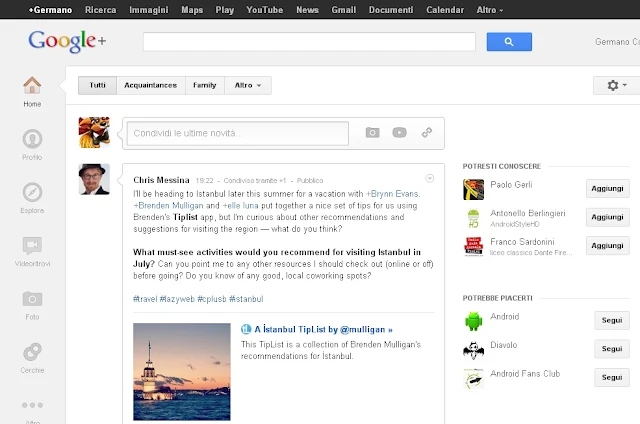This screenshot has width=640, height=424.
Task: Open the Cerchie circles icon
Action: (x=32, y=352)
